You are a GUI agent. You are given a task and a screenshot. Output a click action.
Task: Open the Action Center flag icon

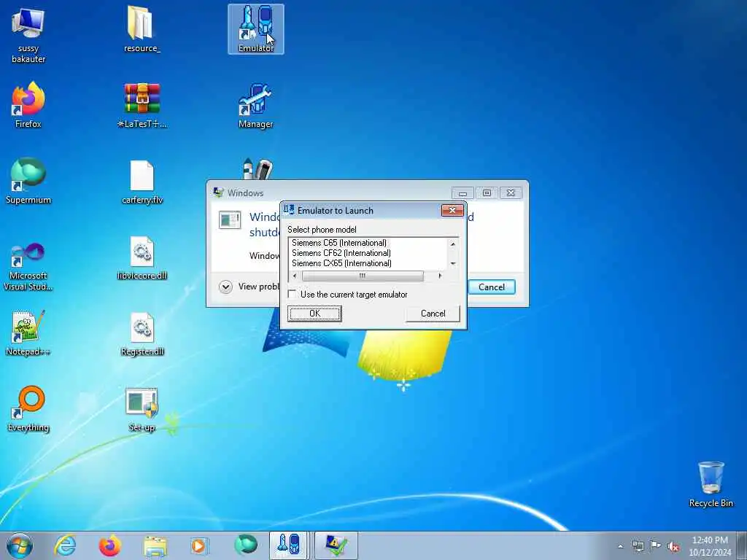(656, 545)
